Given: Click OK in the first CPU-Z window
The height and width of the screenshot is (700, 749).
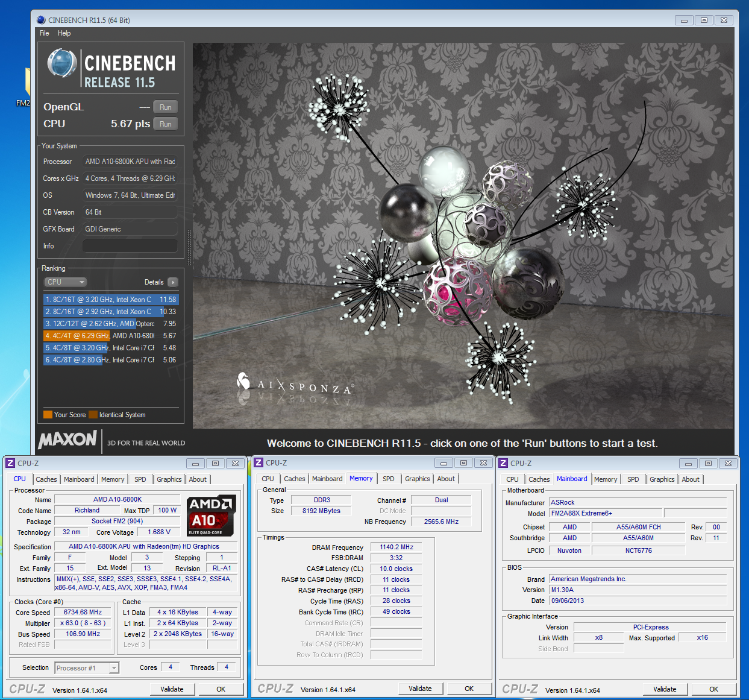Looking at the screenshot, I should tap(221, 689).
